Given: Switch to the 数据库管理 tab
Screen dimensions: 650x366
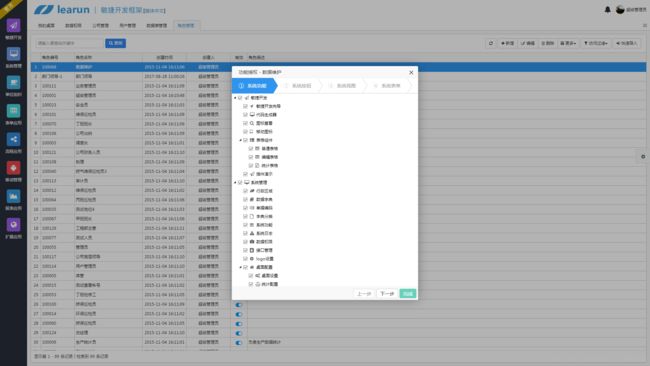Looking at the screenshot, I should point(157,25).
